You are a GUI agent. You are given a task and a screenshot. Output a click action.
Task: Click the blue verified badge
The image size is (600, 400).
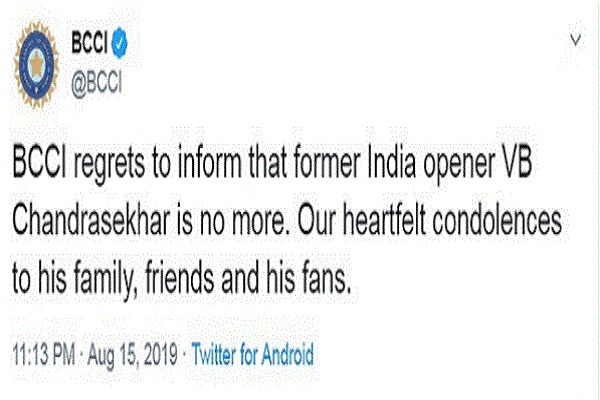pos(119,42)
